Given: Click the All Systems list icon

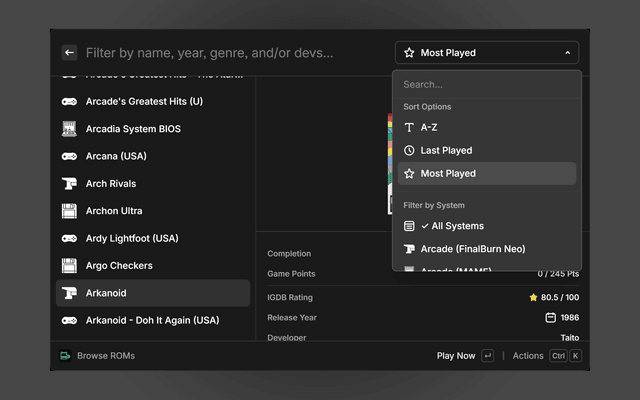Looking at the screenshot, I should 409,226.
